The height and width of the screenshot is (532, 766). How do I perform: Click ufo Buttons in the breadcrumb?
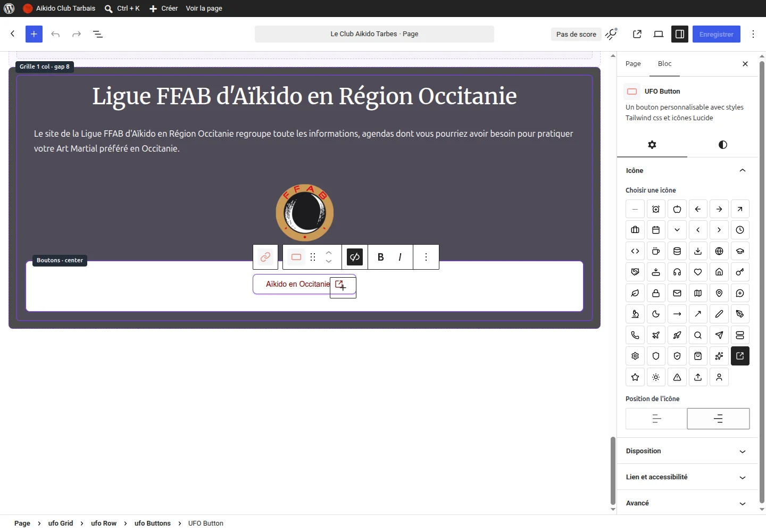tap(153, 523)
